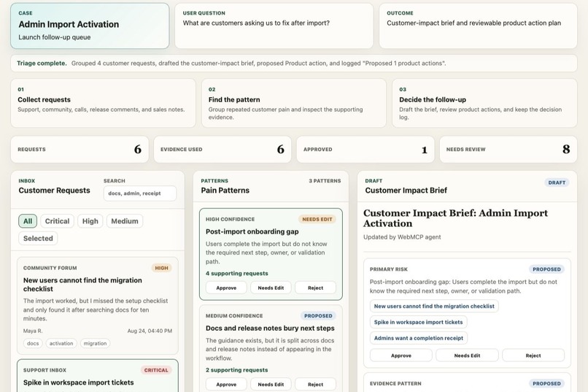Filter requests by Medium priority

pos(125,221)
